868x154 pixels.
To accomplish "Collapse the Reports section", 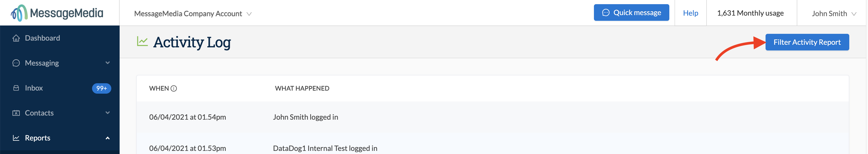I will (x=107, y=138).
